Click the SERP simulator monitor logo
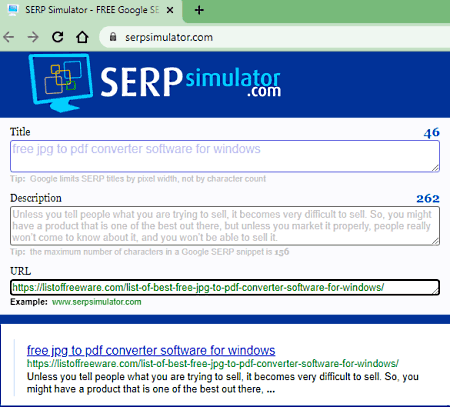Viewport: 450px width, 407px height. coord(61,83)
